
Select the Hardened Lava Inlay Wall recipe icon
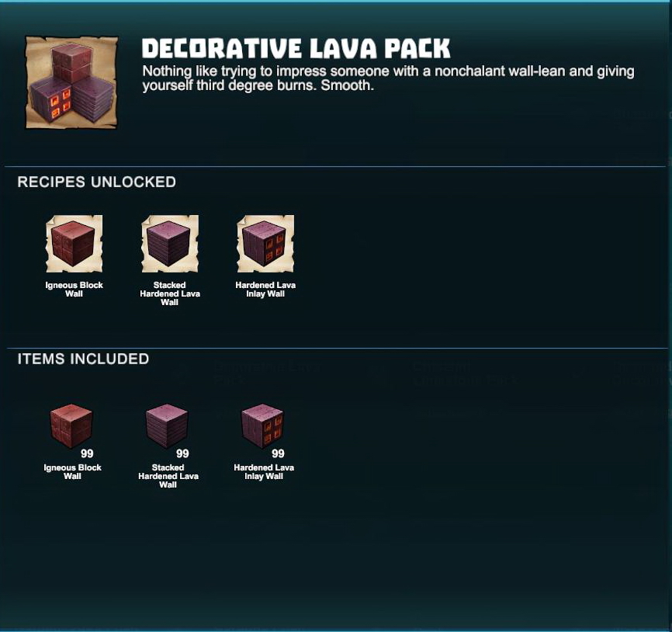coord(265,244)
